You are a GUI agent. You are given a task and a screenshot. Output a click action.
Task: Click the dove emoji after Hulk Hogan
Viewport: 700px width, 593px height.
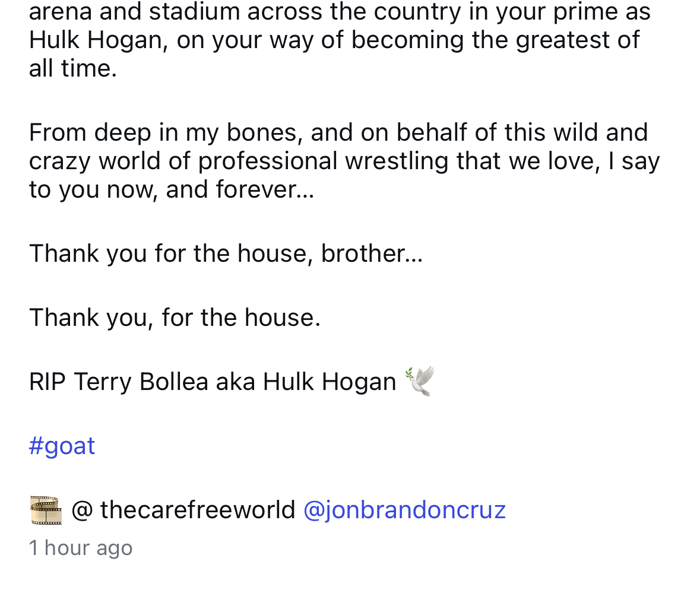[x=420, y=381]
